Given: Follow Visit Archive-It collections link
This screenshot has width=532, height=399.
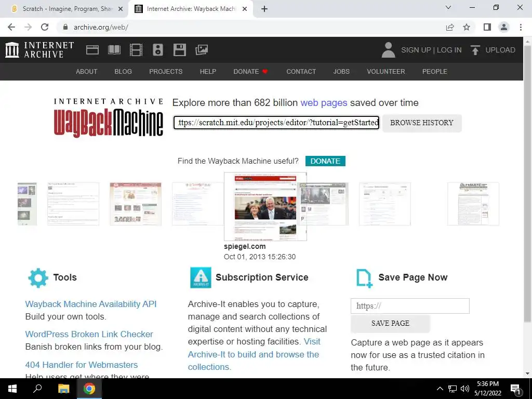Looking at the screenshot, I should pos(254,354).
